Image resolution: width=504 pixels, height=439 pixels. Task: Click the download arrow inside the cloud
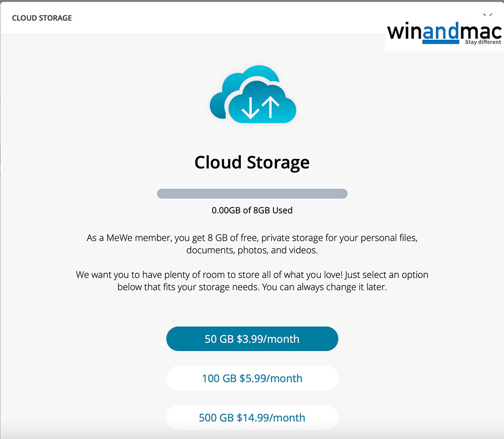250,107
